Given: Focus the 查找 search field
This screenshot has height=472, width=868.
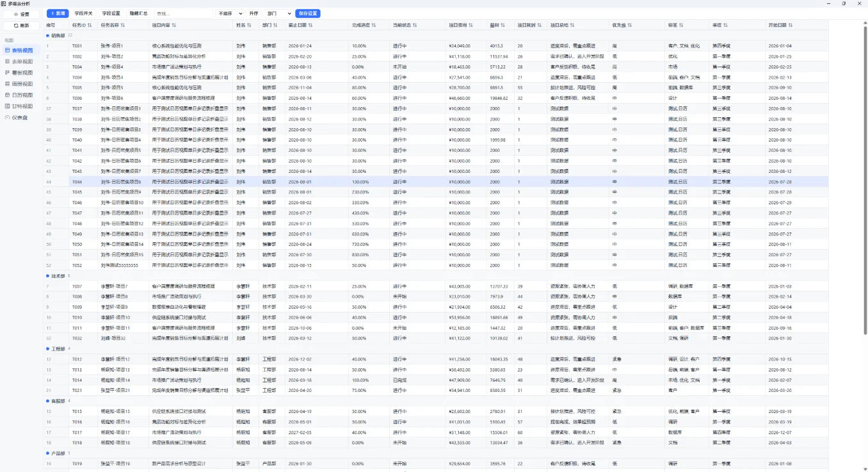Looking at the screenshot, I should (x=183, y=13).
